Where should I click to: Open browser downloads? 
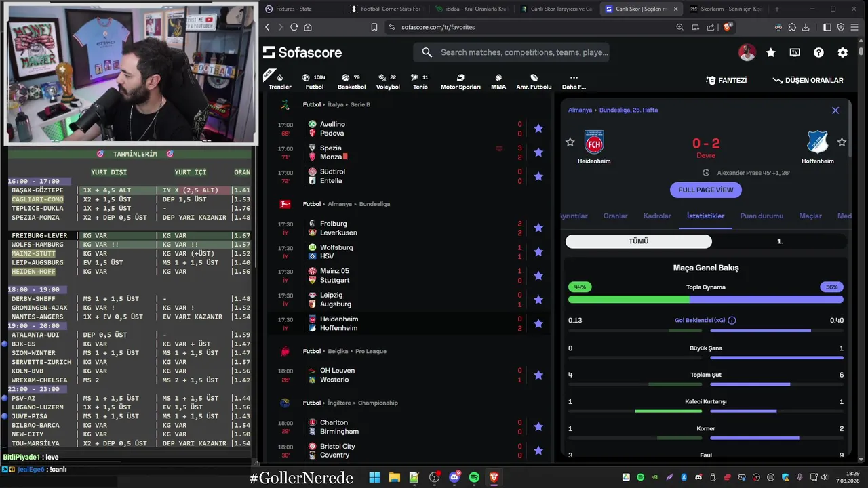tap(806, 27)
